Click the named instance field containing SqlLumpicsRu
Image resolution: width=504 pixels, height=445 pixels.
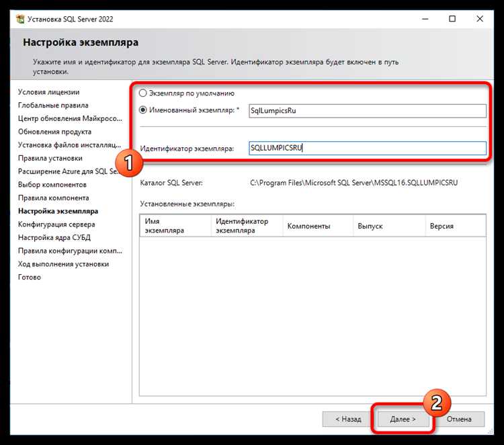366,111
